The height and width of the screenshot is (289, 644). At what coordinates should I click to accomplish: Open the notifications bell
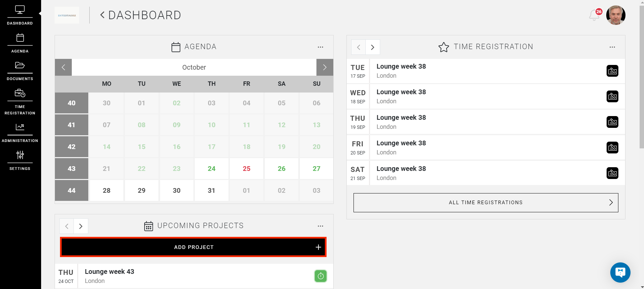[x=594, y=15]
